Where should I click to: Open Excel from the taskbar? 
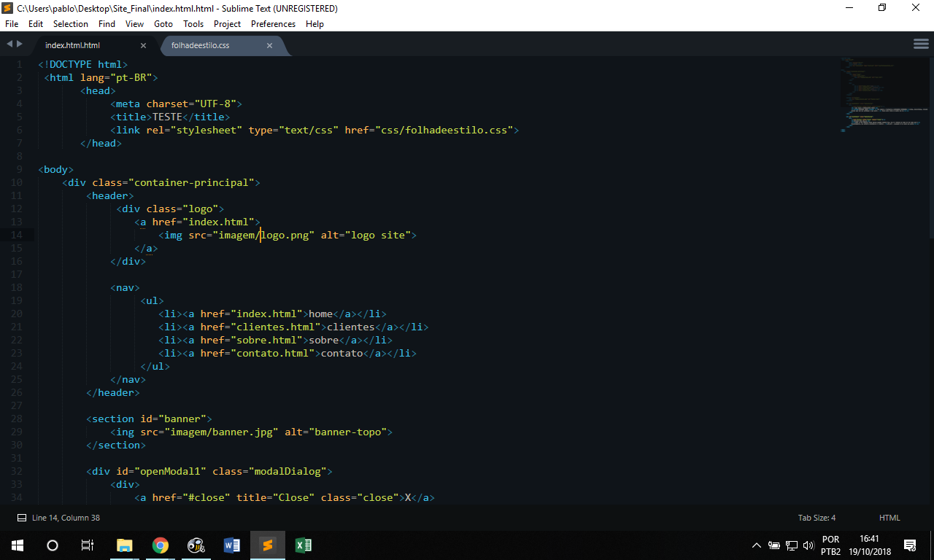[304, 545]
